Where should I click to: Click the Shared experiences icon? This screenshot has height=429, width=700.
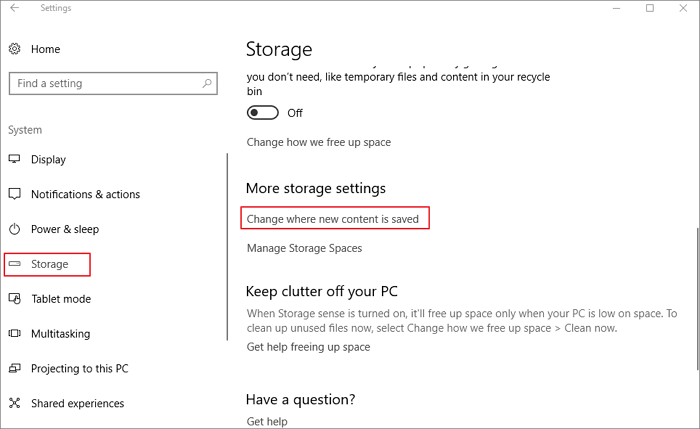coord(15,404)
